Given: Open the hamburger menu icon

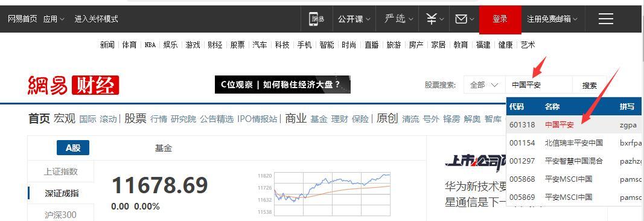Looking at the screenshot, I should click(606, 19).
